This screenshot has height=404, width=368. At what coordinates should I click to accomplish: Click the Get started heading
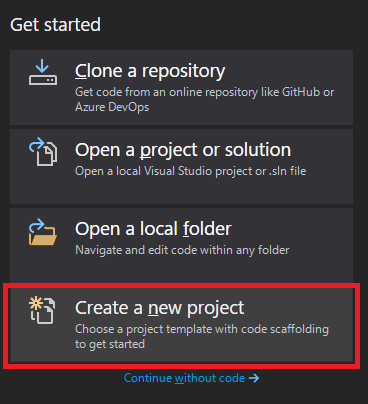tap(55, 25)
